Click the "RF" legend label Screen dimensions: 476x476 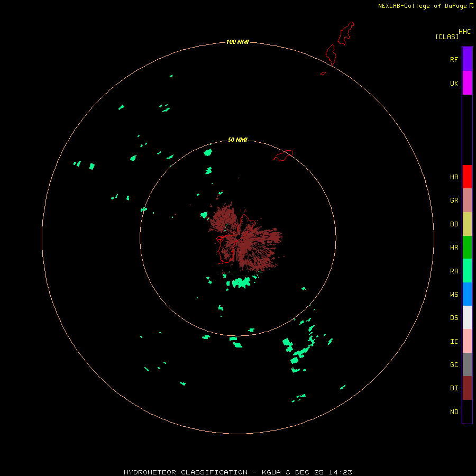pos(454,59)
